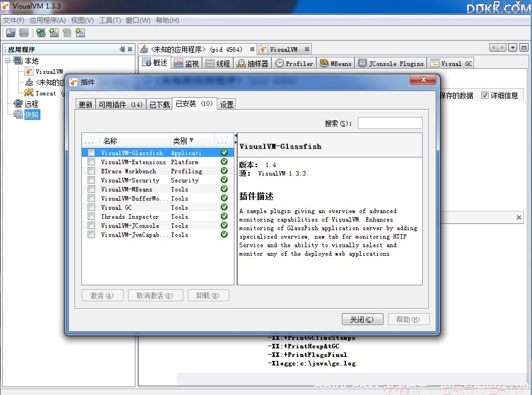Click the greyed-out dump toolbar icon
The width and height of the screenshot is (532, 395).
(x=67, y=33)
